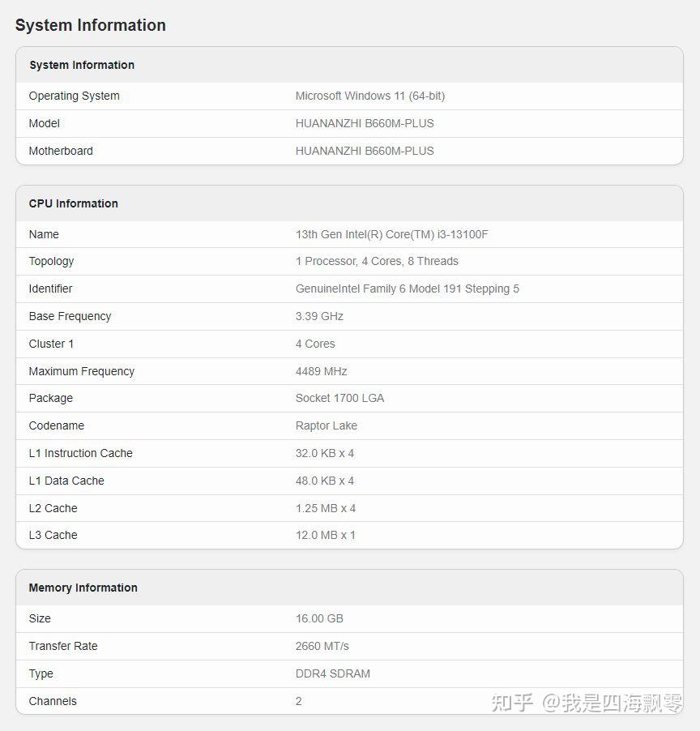Click the System Information table header
700x731 pixels.
pos(82,65)
